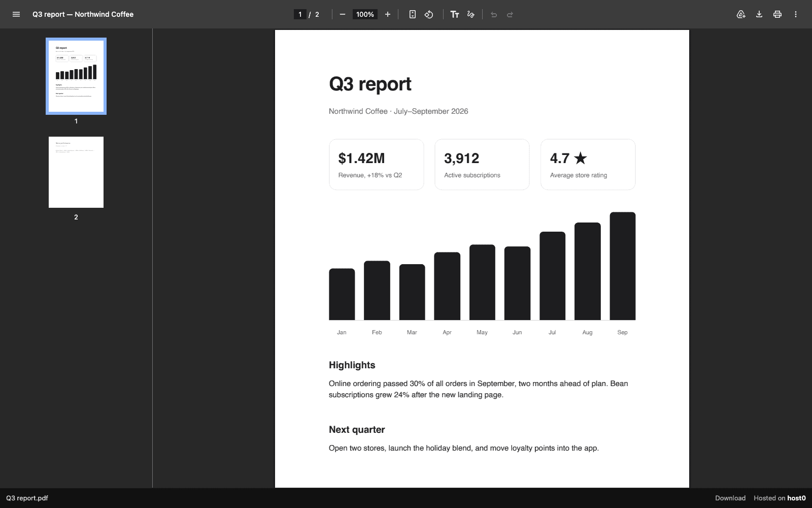
Task: Click the "Open two stores" paragraph
Action: [x=464, y=448]
